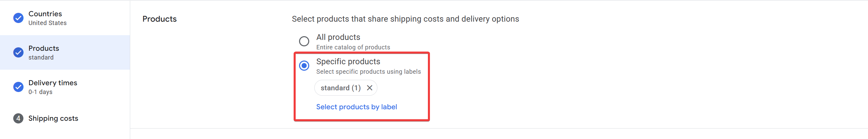Select the All products radio button
868x139 pixels.
pyautogui.click(x=304, y=41)
